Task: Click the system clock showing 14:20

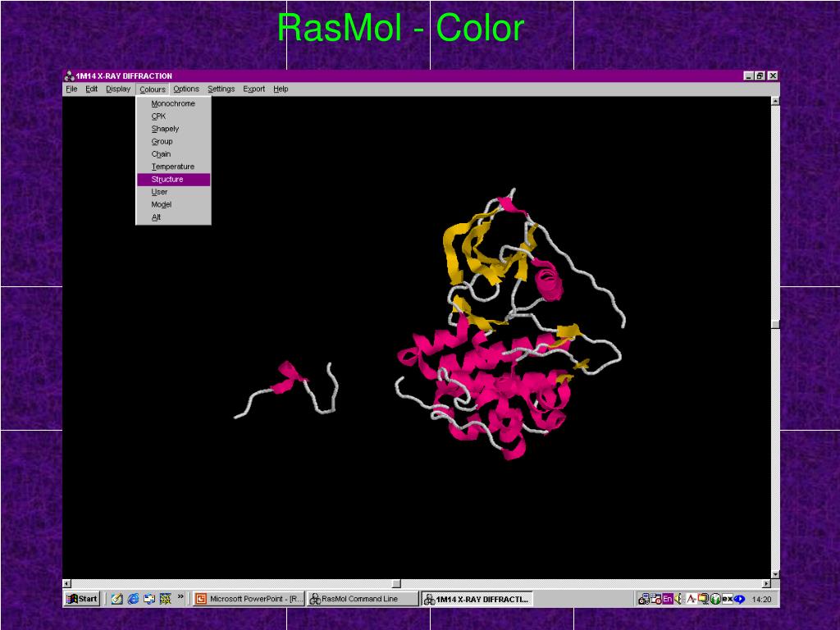Action: click(x=761, y=600)
